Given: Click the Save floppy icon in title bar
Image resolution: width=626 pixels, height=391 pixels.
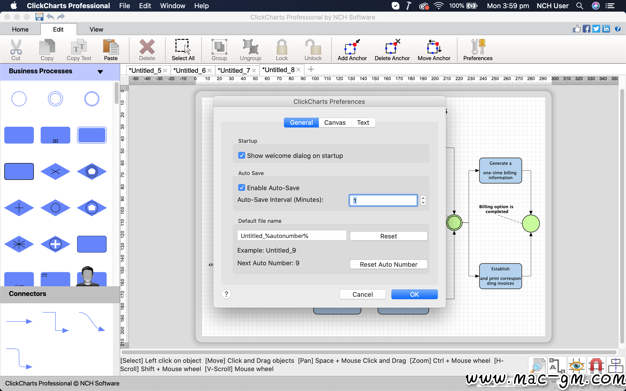Looking at the screenshot, I should 39,17.
